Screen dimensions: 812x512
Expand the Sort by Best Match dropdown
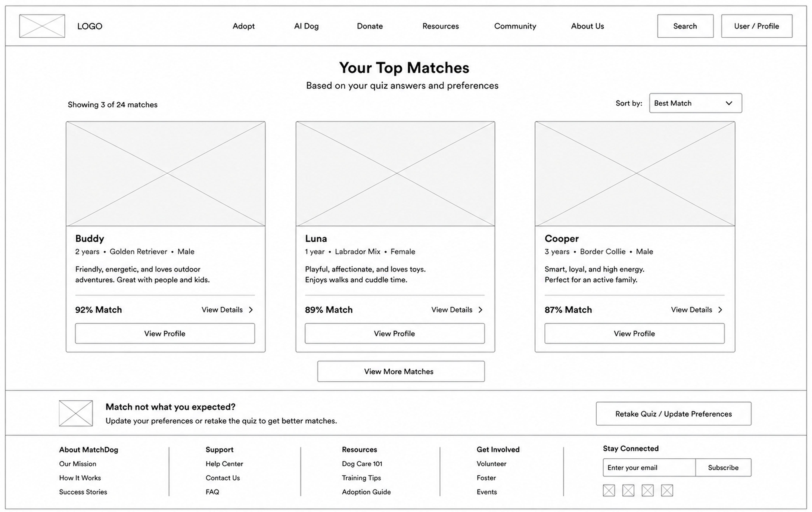(x=695, y=103)
